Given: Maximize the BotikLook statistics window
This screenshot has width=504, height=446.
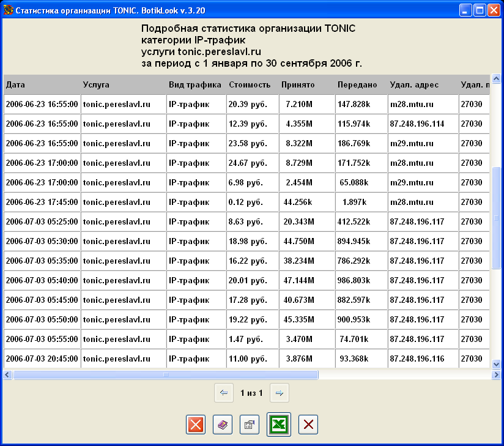Looking at the screenshot, I should click(480, 10).
